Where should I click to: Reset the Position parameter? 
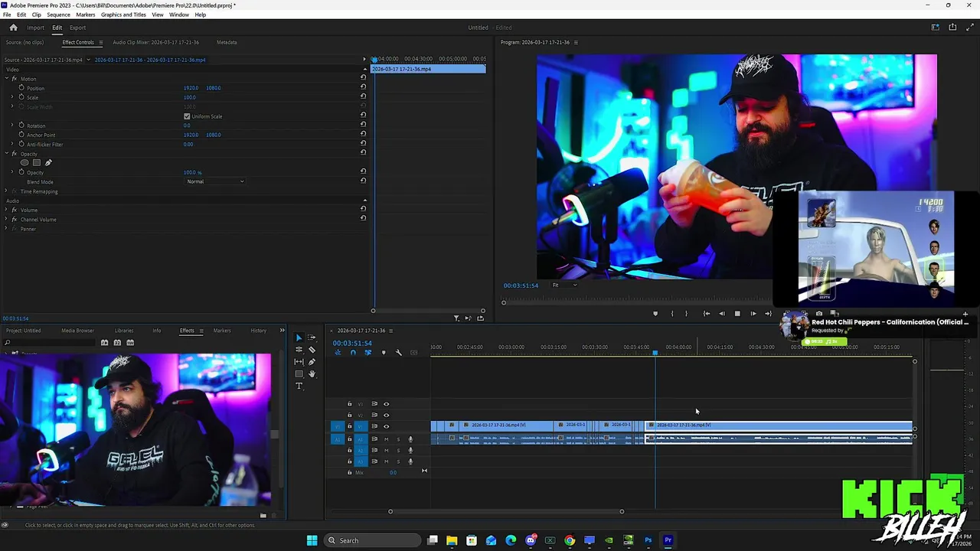tap(363, 88)
